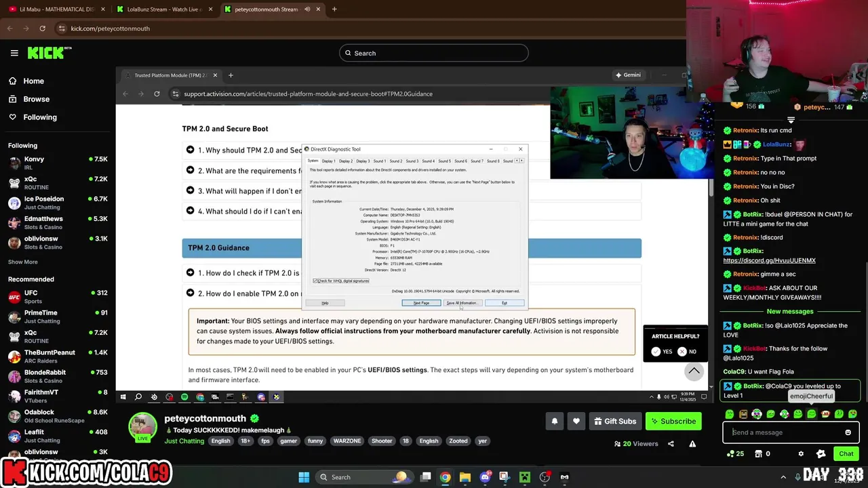Mute the peteycottonmouth Stream tab audio
The width and height of the screenshot is (868, 488).
click(x=308, y=9)
